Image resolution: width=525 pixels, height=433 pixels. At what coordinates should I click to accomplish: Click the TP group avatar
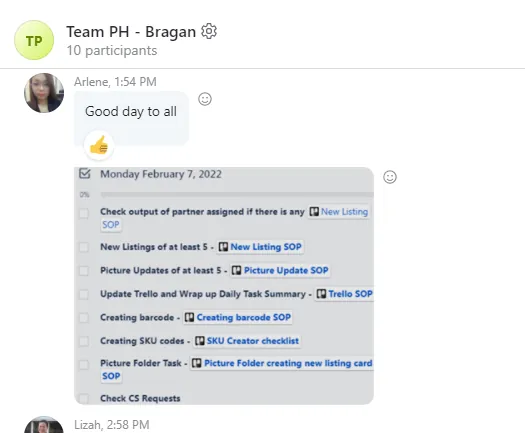coord(34,40)
